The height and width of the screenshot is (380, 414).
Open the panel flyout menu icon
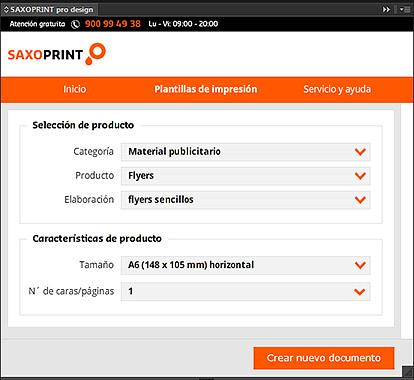coord(404,9)
